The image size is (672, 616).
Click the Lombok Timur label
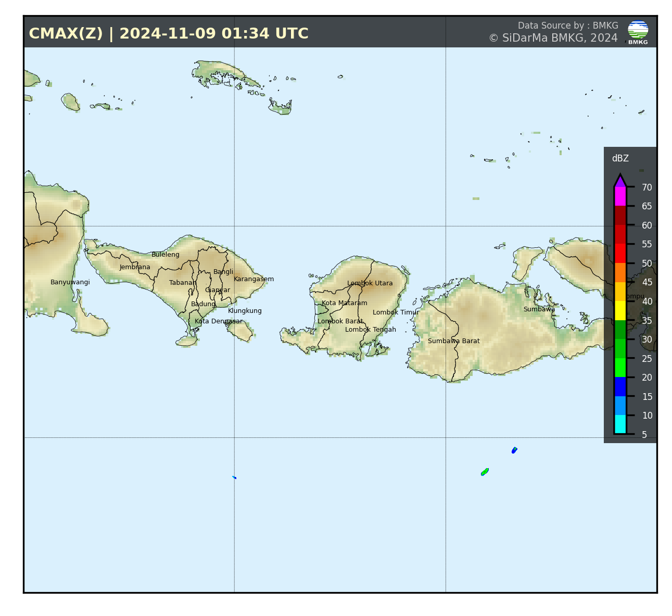click(x=396, y=312)
